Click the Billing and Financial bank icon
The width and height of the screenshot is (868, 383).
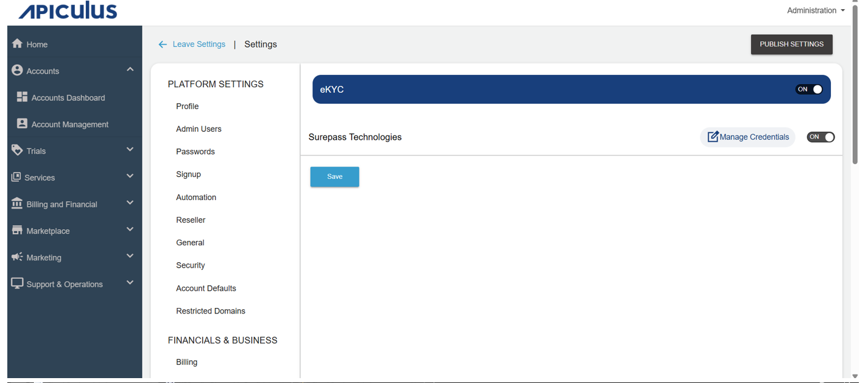pyautogui.click(x=17, y=203)
